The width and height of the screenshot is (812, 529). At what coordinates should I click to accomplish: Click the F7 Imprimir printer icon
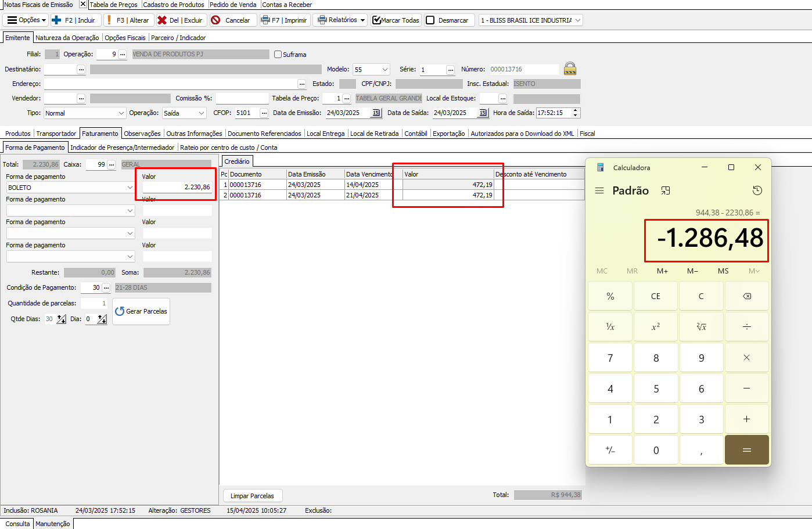[x=267, y=20]
